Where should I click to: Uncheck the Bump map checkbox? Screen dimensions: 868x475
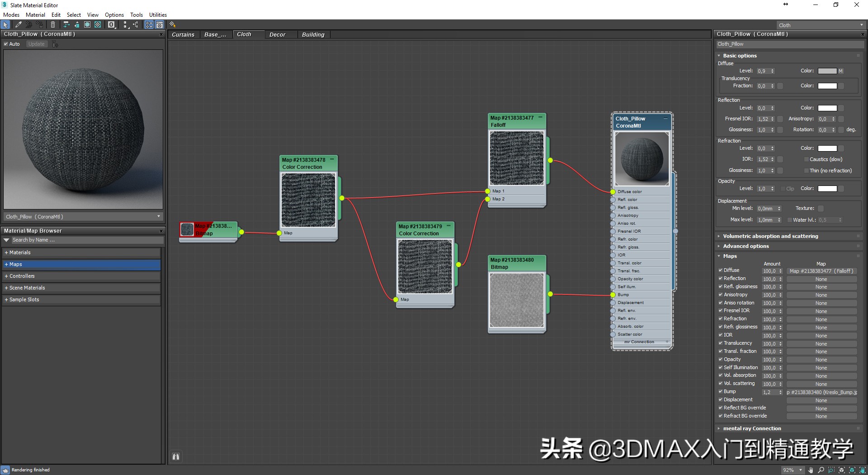(721, 392)
